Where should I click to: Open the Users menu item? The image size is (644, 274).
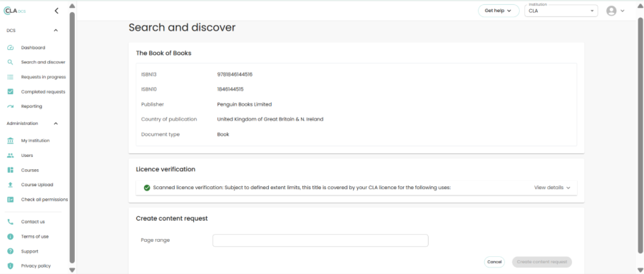[x=27, y=156]
